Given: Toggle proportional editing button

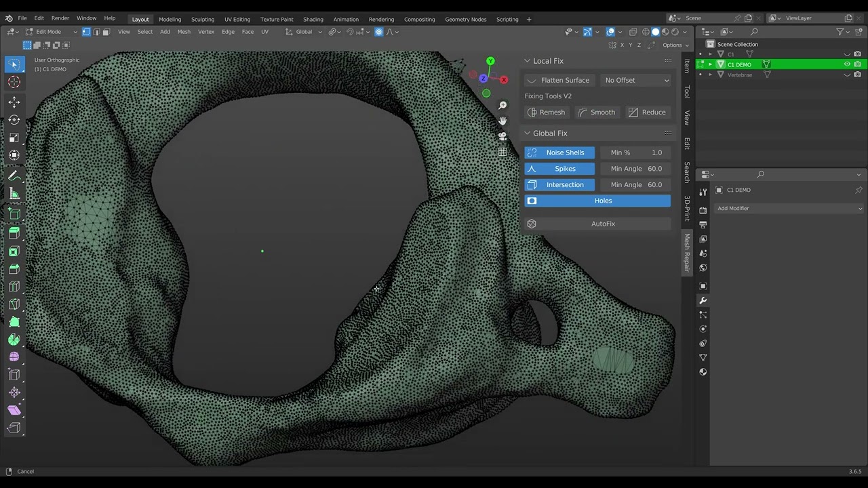Looking at the screenshot, I should tap(379, 32).
